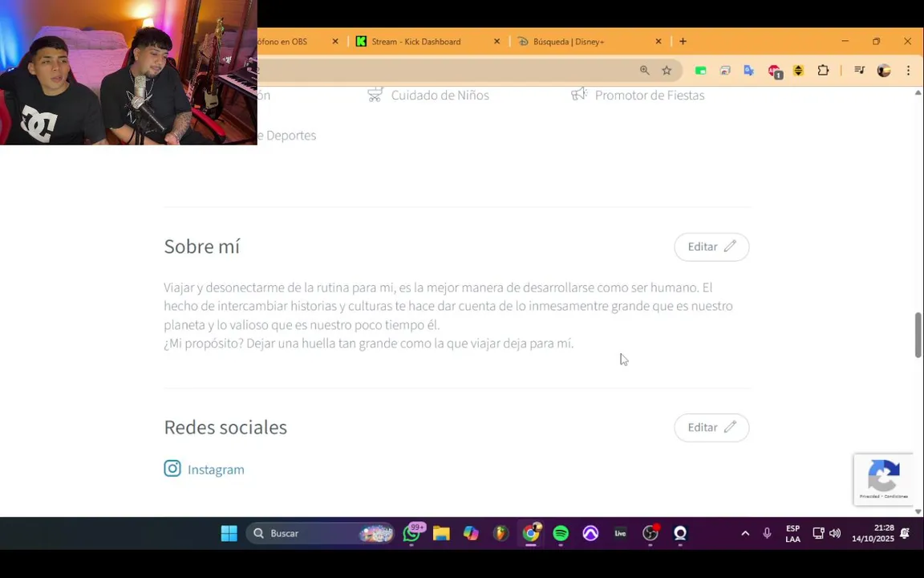Click the stroller icon beside Cuidado de Niños
Viewport: 924px width, 578px height.
[x=375, y=95]
